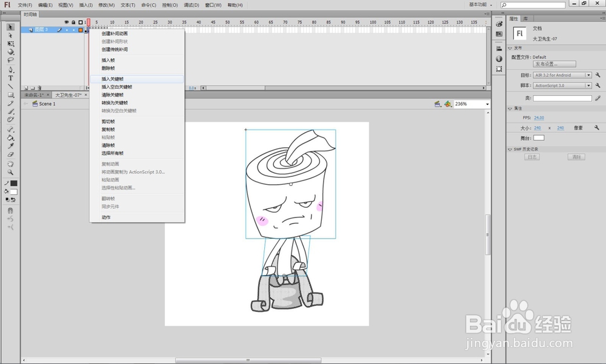Toggle the Snap to Objects magnet
The height and width of the screenshot is (364, 606).
10,211
